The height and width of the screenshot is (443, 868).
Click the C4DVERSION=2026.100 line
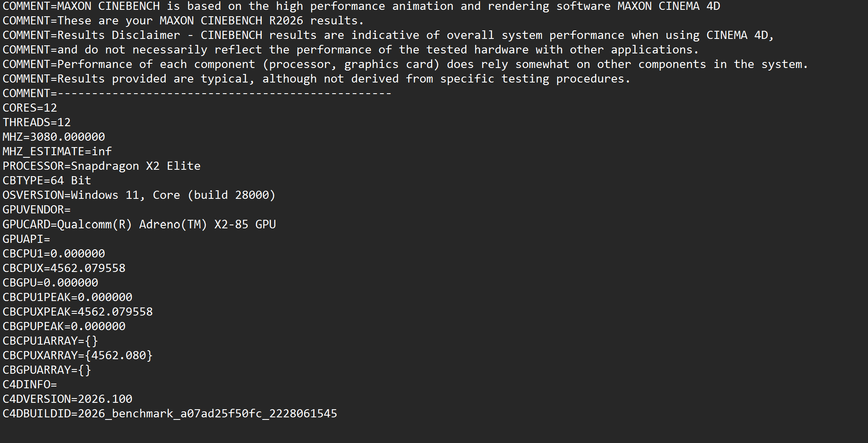click(67, 399)
